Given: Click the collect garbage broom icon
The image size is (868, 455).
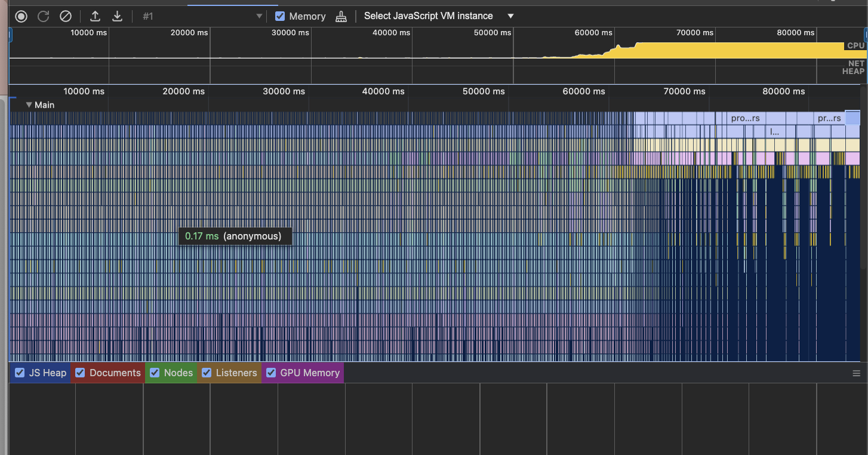Looking at the screenshot, I should tap(341, 16).
